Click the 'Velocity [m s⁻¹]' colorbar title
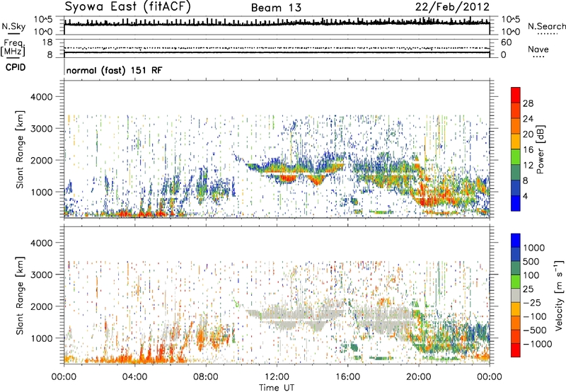 559,295
